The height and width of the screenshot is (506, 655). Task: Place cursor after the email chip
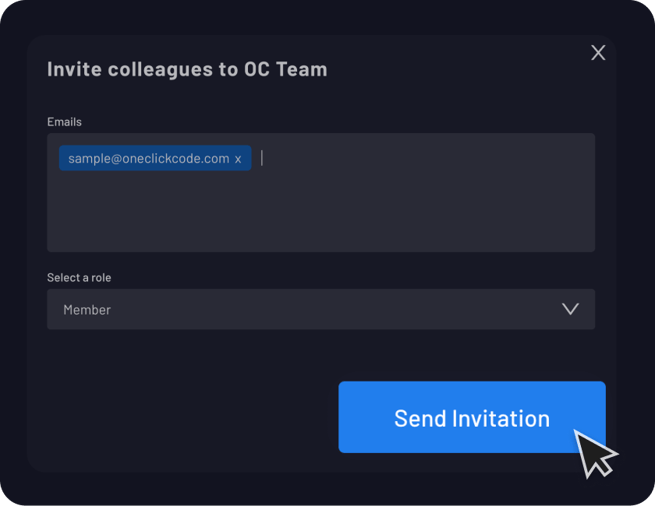click(x=262, y=158)
